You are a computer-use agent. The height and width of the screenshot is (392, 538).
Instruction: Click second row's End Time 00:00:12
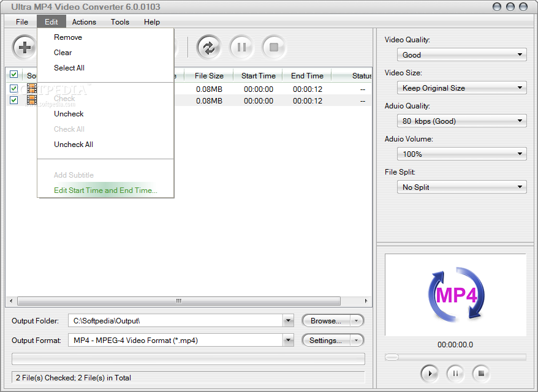pos(308,101)
